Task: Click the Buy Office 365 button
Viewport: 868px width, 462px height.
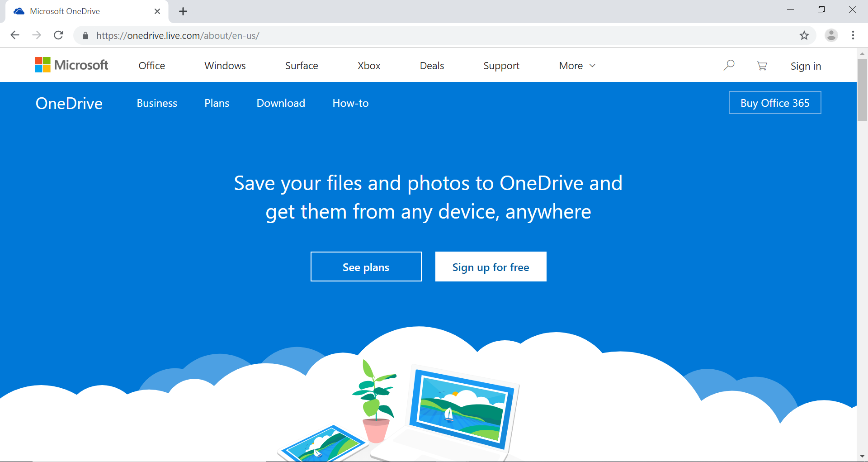Action: point(775,103)
